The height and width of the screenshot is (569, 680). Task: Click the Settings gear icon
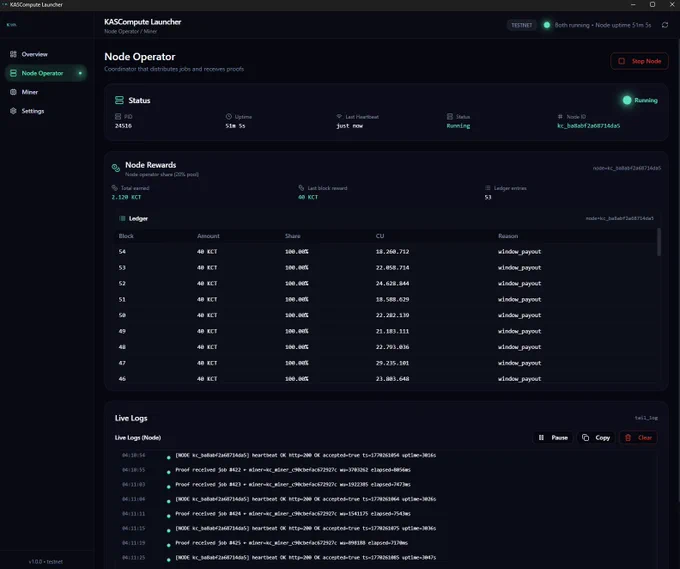(x=13, y=111)
